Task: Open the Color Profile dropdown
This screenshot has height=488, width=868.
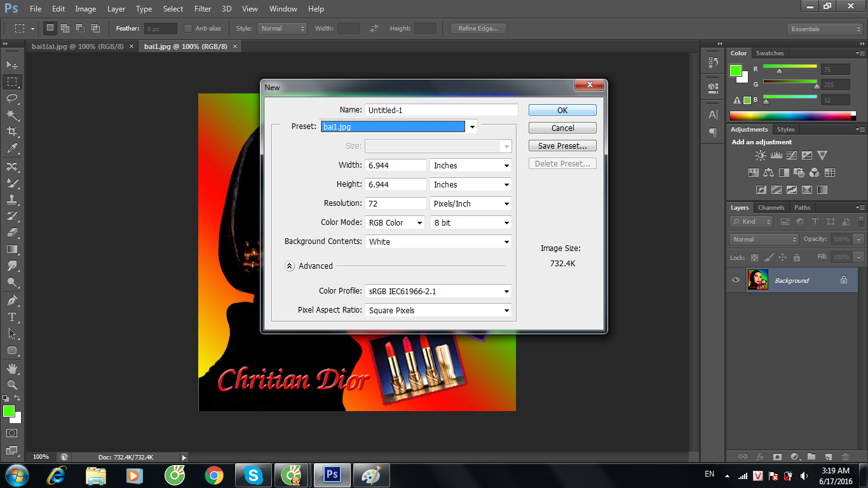Action: coord(438,291)
